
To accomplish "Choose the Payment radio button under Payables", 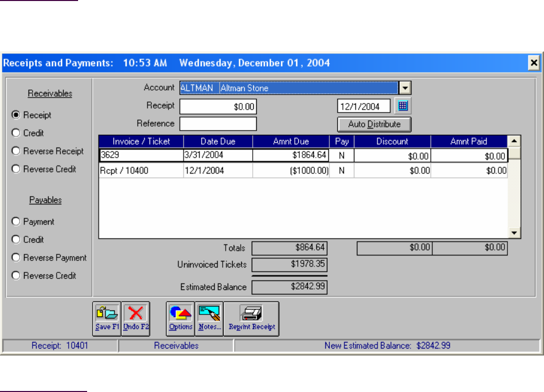I will coord(16,221).
